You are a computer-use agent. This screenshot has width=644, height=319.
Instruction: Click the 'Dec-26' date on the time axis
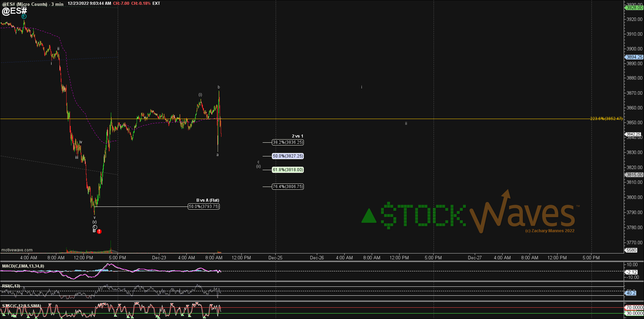click(317, 257)
